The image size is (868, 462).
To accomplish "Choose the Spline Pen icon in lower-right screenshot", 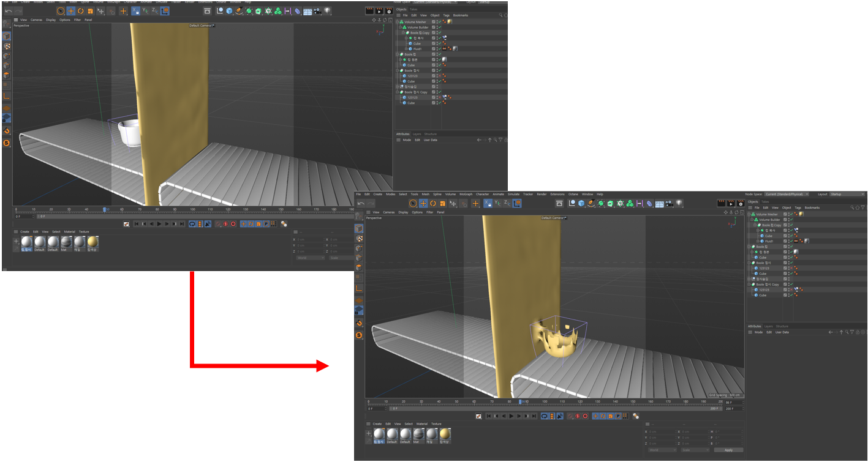I will point(591,203).
